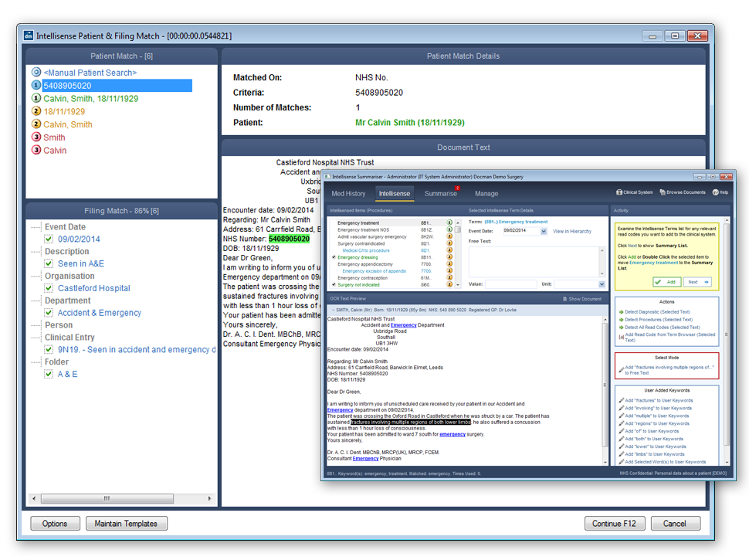Viewport: 749px width, 560px height.
Task: Click Show Document in the OCR Text Preview header
Action: pyautogui.click(x=581, y=299)
